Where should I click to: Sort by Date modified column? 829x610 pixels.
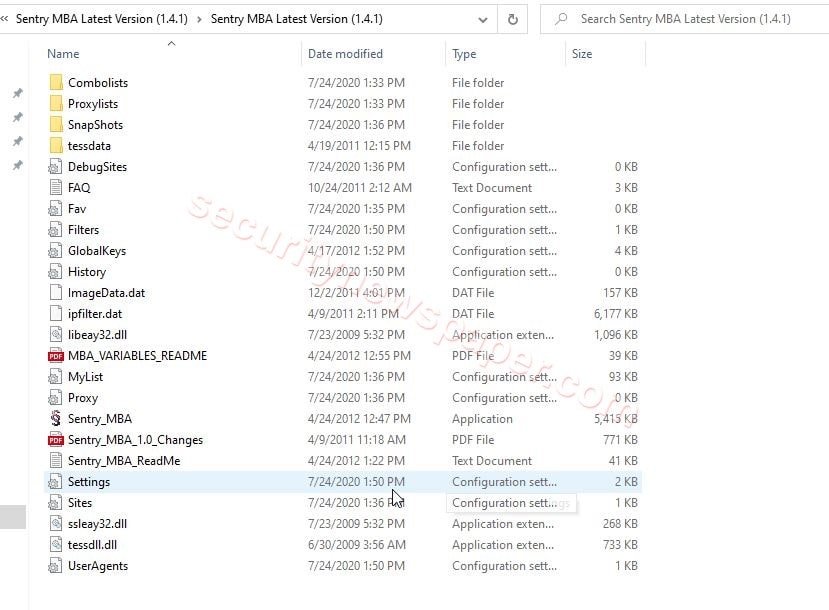click(345, 54)
